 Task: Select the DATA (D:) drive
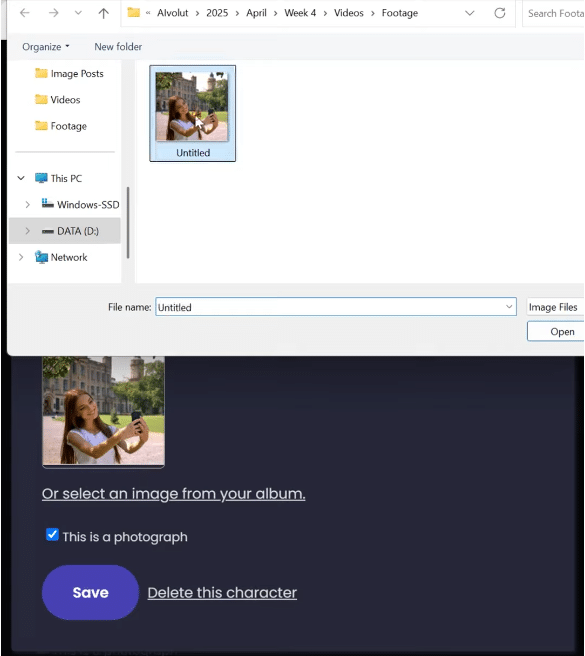pos(70,231)
